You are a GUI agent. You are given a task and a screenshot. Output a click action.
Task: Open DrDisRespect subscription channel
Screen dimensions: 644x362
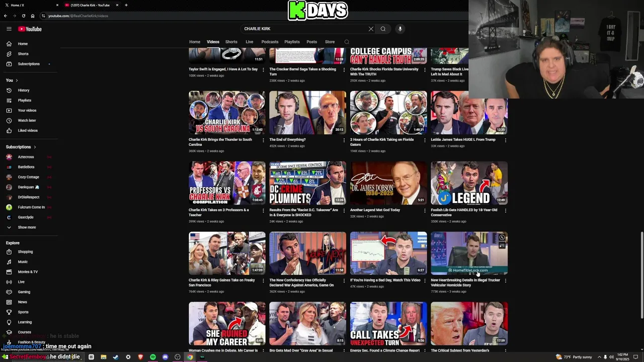click(28, 197)
